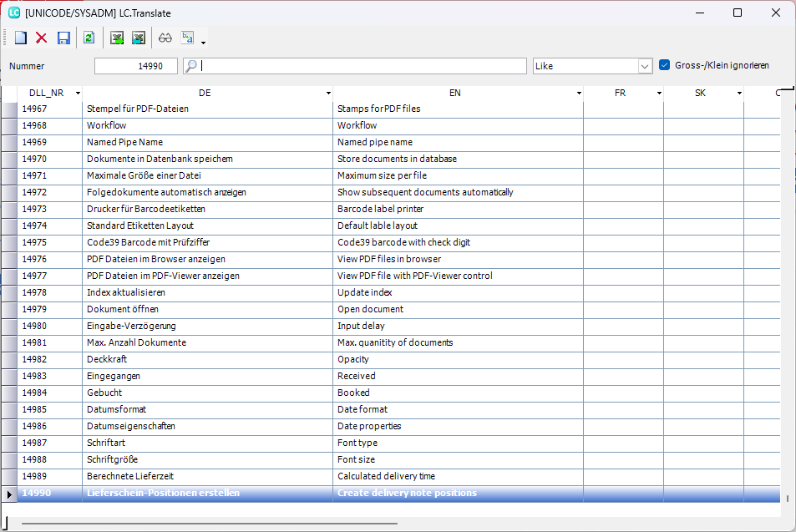Expand the EN column filter arrow
This screenshot has height=532, width=796.
tap(579, 94)
